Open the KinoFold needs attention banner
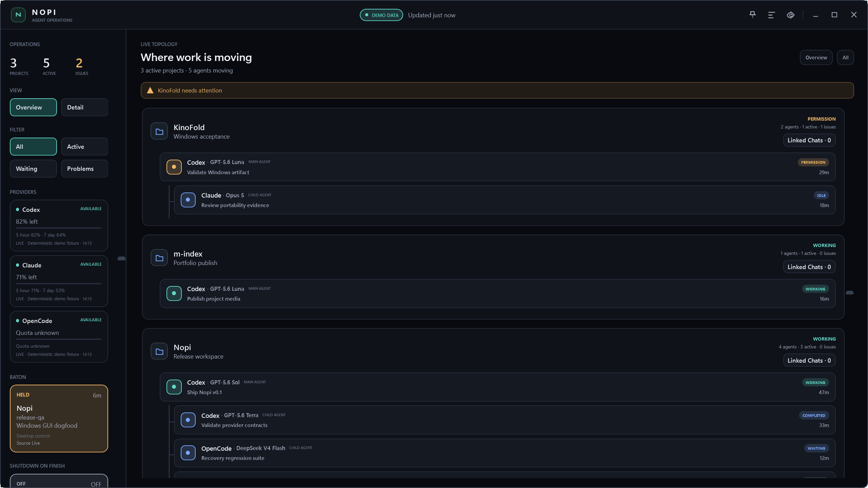This screenshot has height=488, width=868. [497, 90]
